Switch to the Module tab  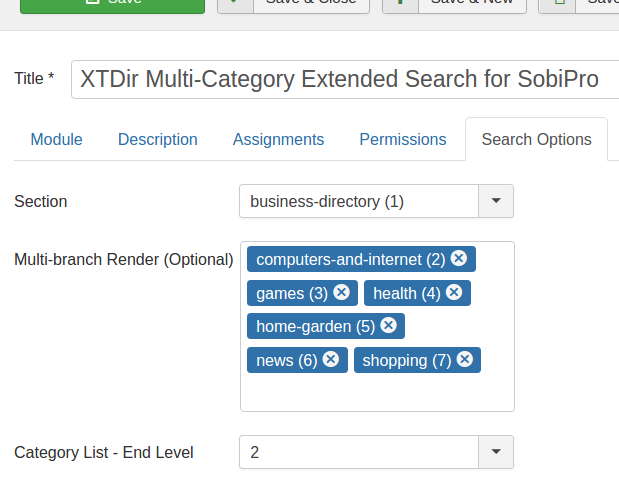coord(56,139)
